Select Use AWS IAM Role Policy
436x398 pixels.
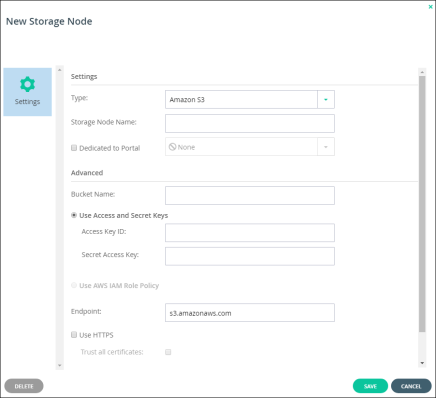pyautogui.click(x=74, y=285)
